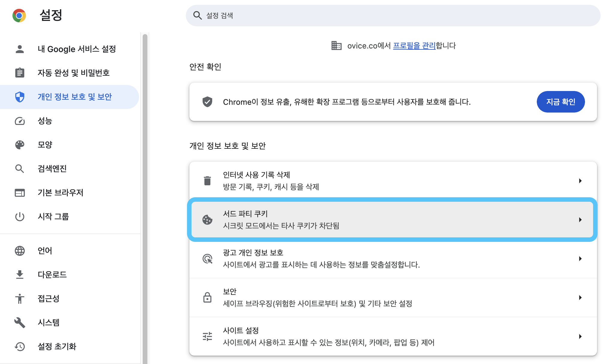Select 다운로드 in the sidebar menu
This screenshot has height=364, width=609.
(x=52, y=274)
